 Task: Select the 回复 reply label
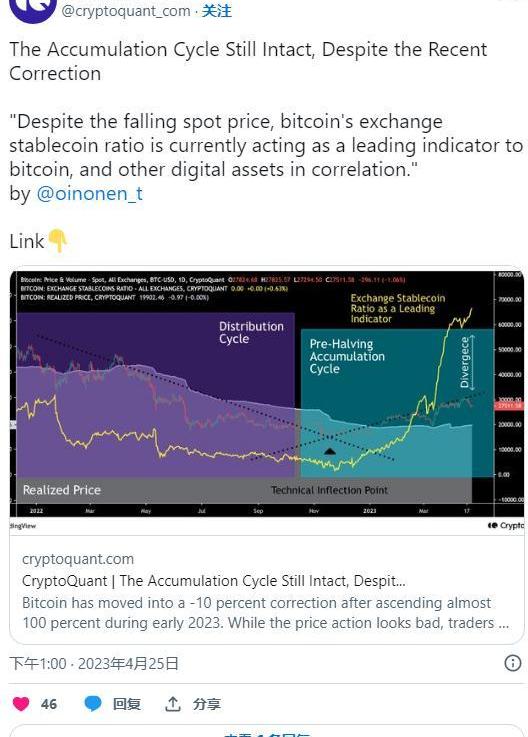tap(126, 704)
